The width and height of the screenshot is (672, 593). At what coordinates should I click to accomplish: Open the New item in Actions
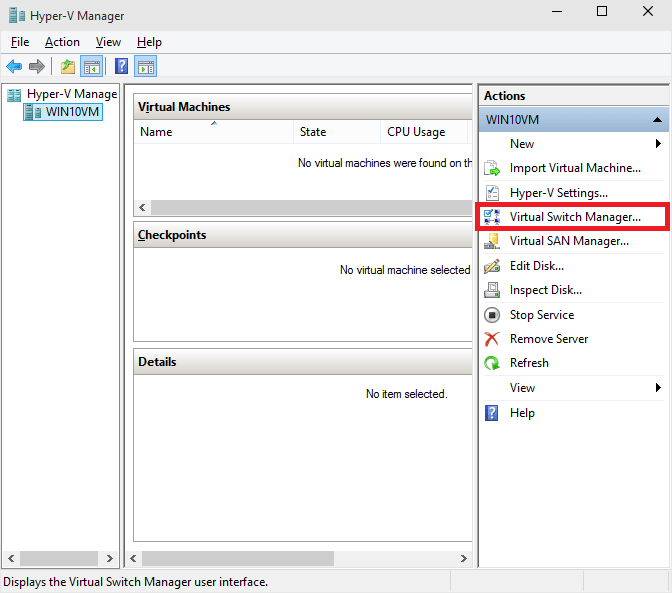(522, 144)
